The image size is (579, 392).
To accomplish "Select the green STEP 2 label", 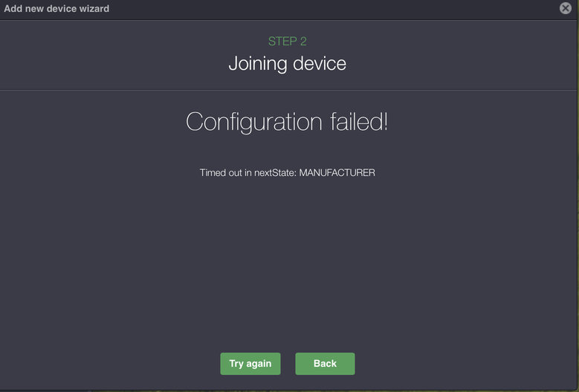I will [x=287, y=42].
